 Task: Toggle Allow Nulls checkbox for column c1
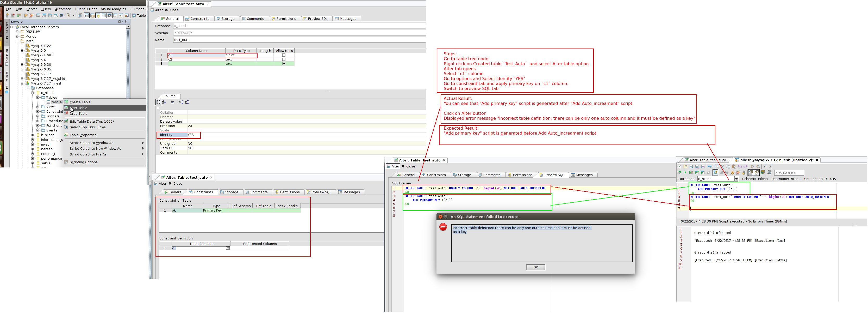[x=284, y=55]
